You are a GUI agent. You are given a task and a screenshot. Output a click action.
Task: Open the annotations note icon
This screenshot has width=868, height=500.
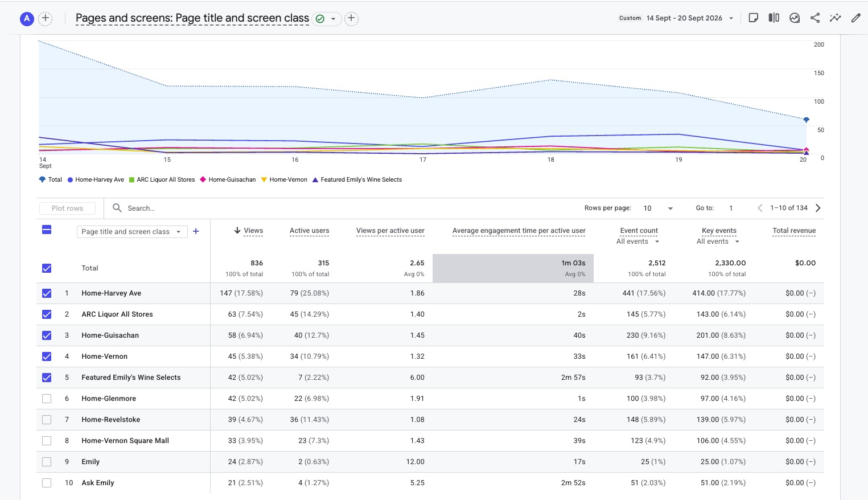pyautogui.click(x=753, y=18)
